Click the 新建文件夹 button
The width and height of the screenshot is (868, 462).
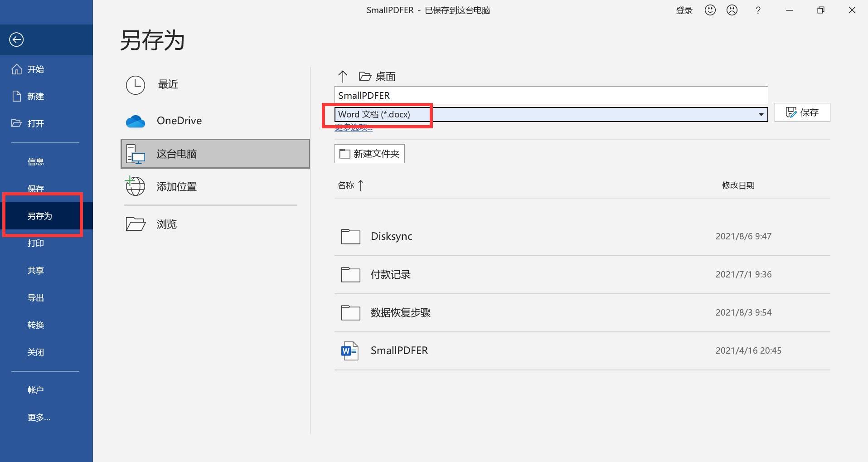[369, 154]
